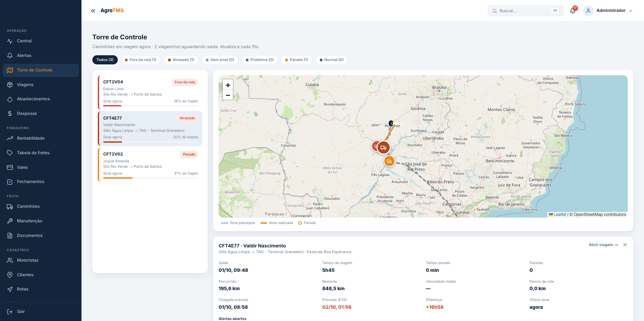Click the Fechamentos check icon
Viewport: 644px width, 321px height.
(x=10, y=182)
